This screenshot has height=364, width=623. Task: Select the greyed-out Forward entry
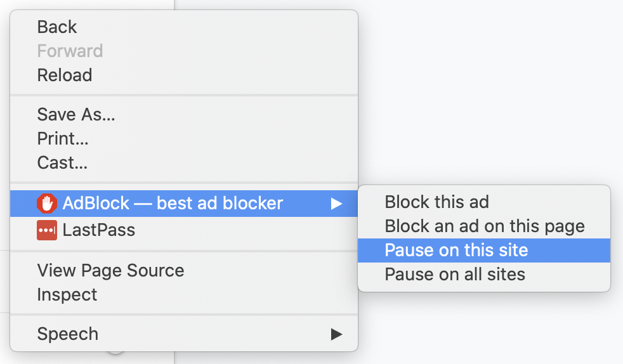(70, 51)
